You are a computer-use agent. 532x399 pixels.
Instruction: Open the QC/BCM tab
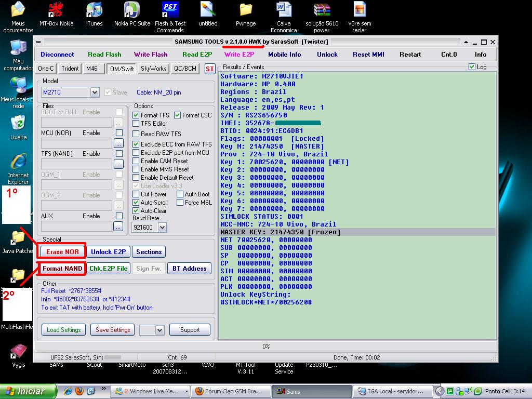[x=185, y=69]
